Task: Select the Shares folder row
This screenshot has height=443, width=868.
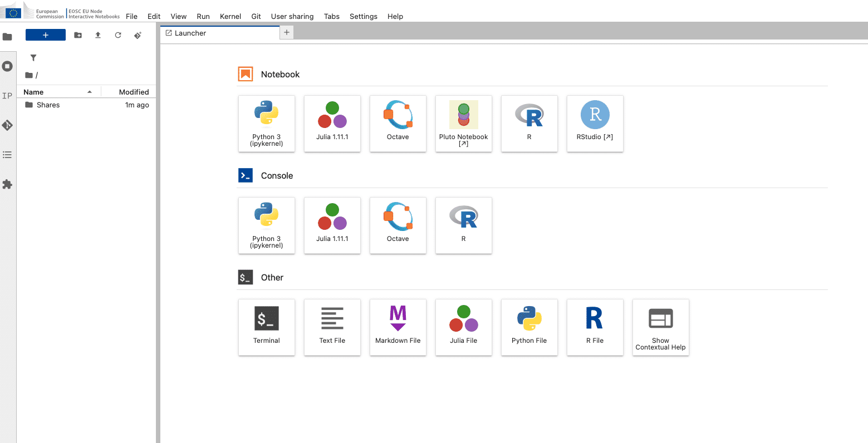Action: [x=86, y=105]
